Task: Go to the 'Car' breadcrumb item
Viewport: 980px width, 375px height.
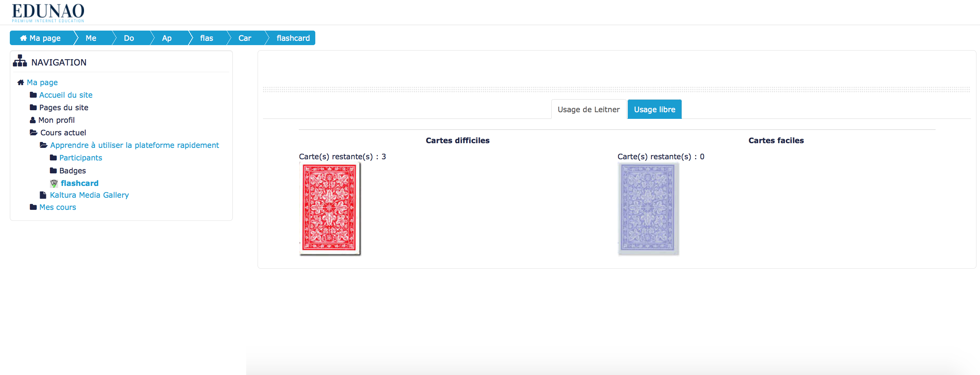Action: (x=245, y=38)
